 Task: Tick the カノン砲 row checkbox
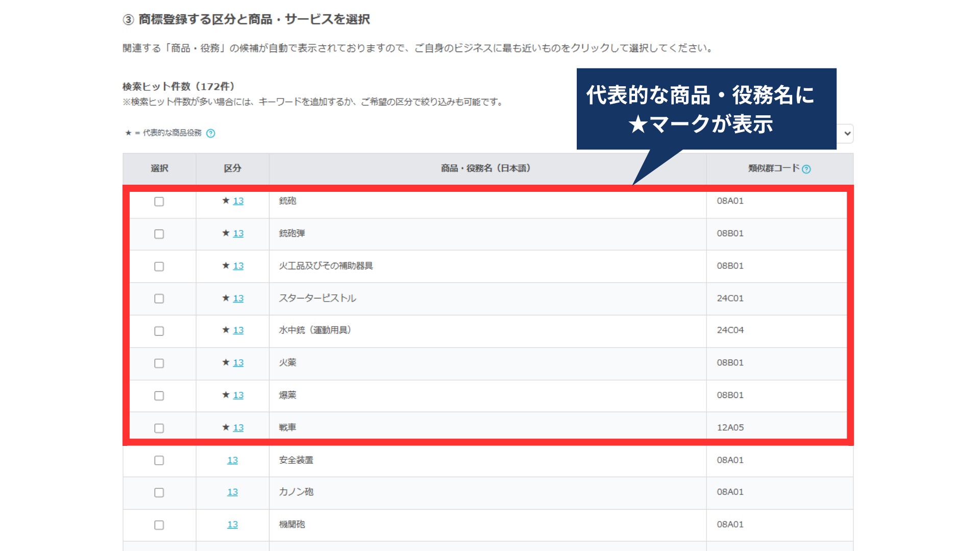pos(159,492)
